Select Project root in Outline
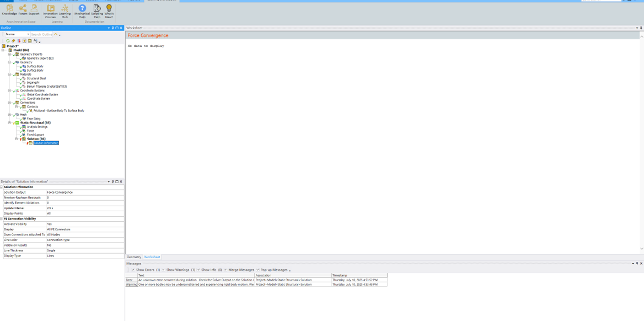The image size is (644, 321). click(x=12, y=46)
